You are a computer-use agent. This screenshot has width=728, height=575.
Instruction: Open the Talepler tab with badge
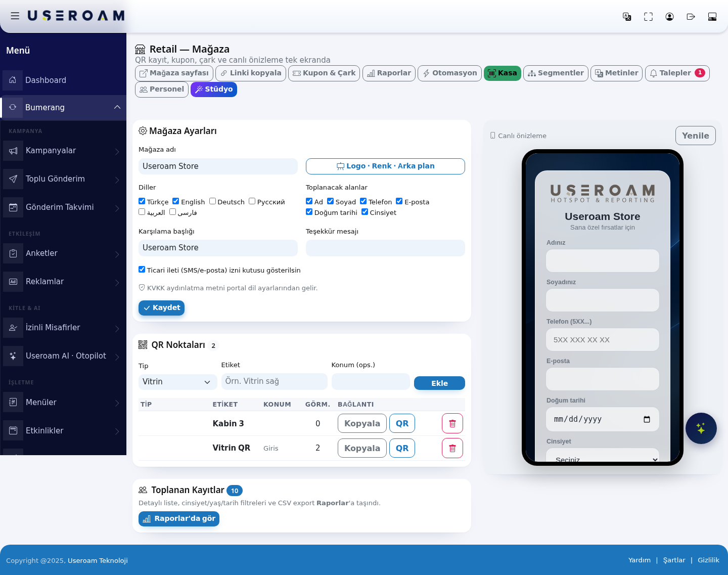(677, 73)
